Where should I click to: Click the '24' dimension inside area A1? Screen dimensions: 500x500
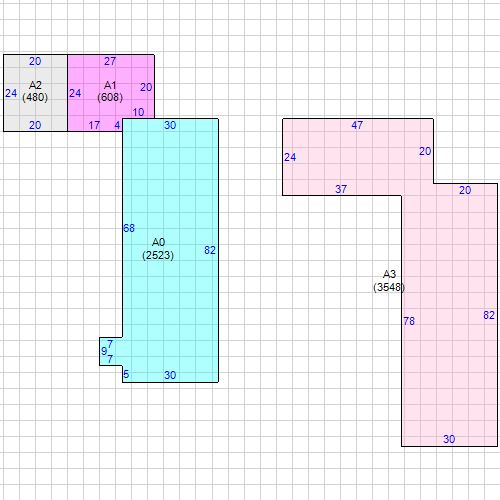coord(75,93)
